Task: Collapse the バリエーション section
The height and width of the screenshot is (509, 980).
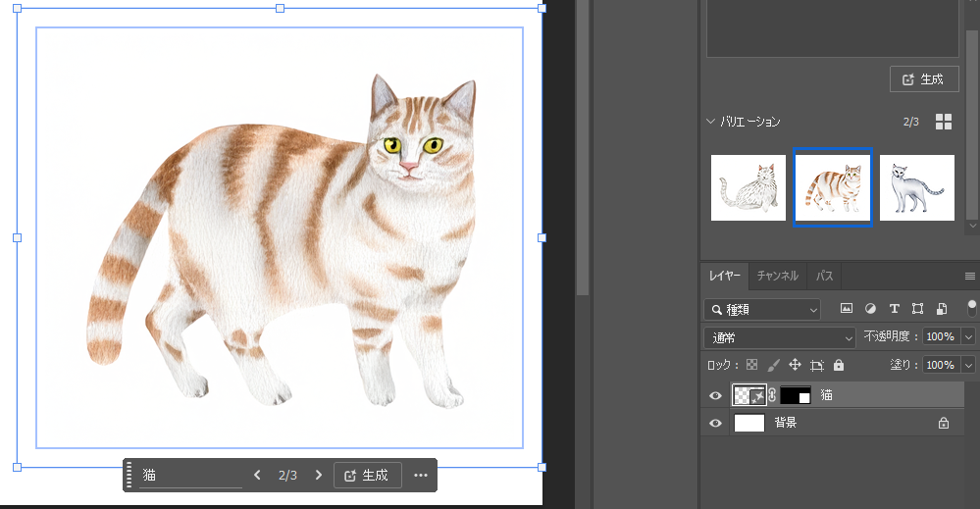Action: 711,122
